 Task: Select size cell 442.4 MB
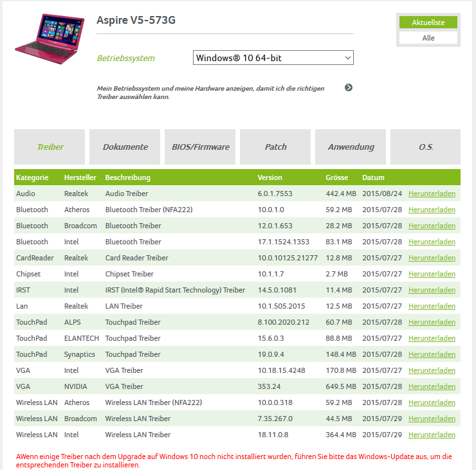[341, 194]
